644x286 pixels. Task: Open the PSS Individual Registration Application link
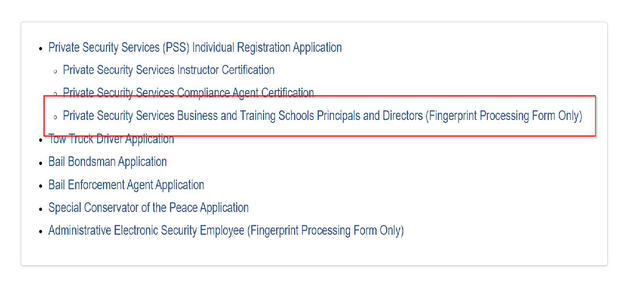(x=195, y=47)
